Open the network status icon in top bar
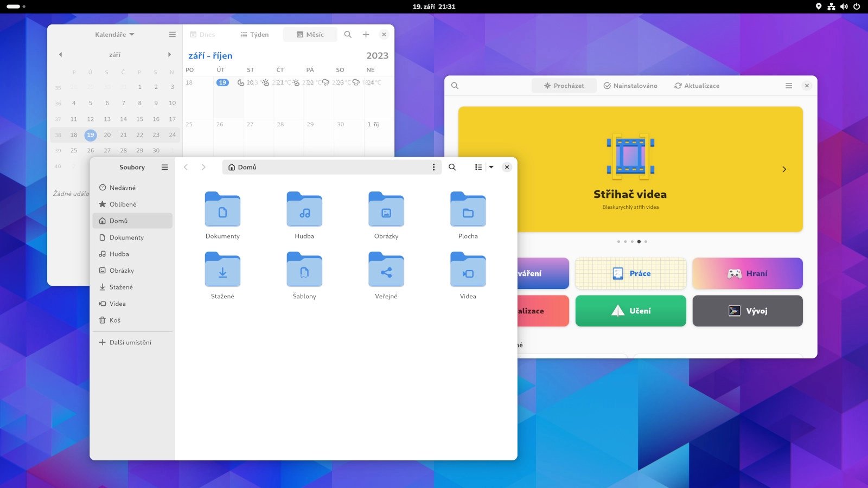The height and width of the screenshot is (488, 868). 831,7
